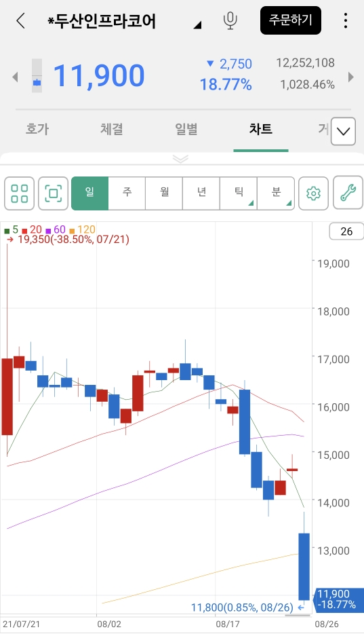Select the 일 daily period
This screenshot has height=636, width=364.
point(90,193)
